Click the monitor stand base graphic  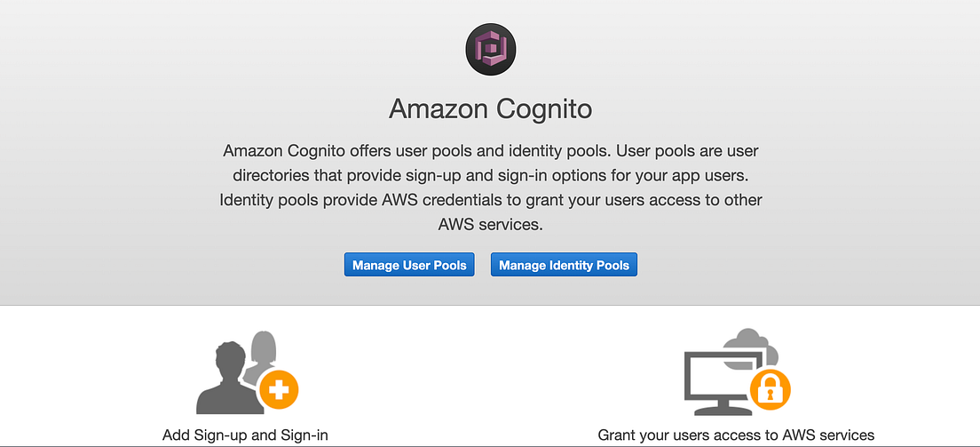(717, 411)
